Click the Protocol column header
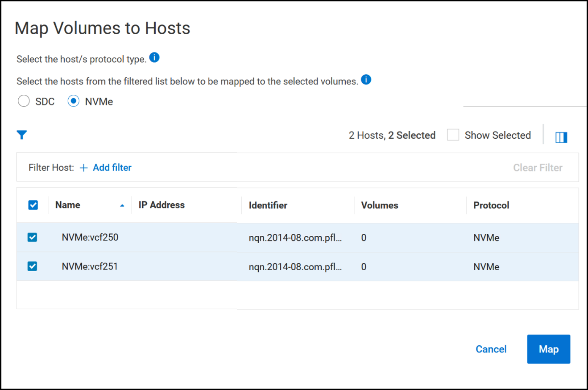The height and width of the screenshot is (390, 588). point(491,205)
